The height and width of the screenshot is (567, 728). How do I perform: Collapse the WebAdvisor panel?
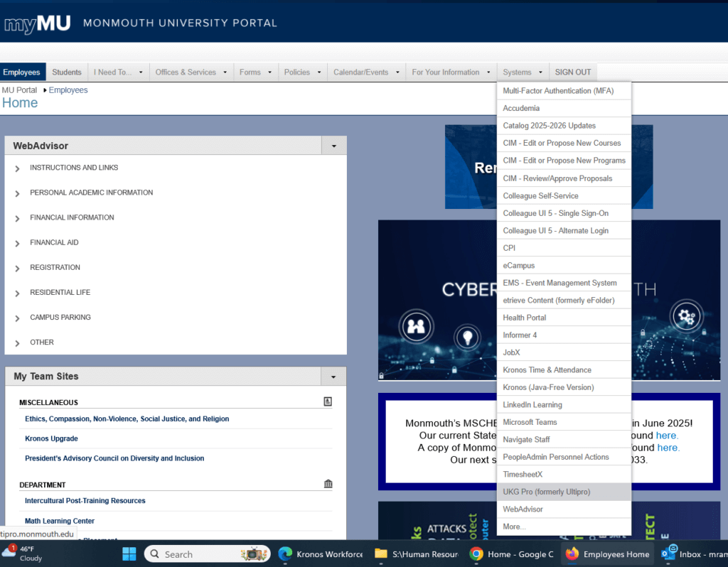[333, 145]
